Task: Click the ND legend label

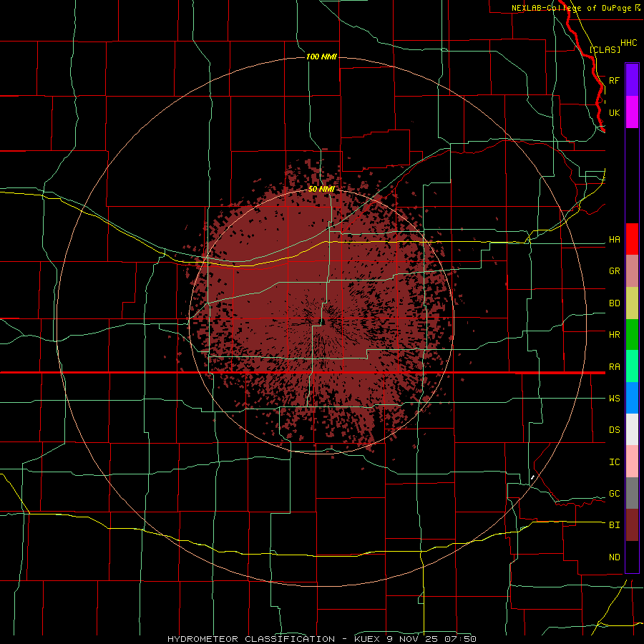Action: click(x=614, y=557)
